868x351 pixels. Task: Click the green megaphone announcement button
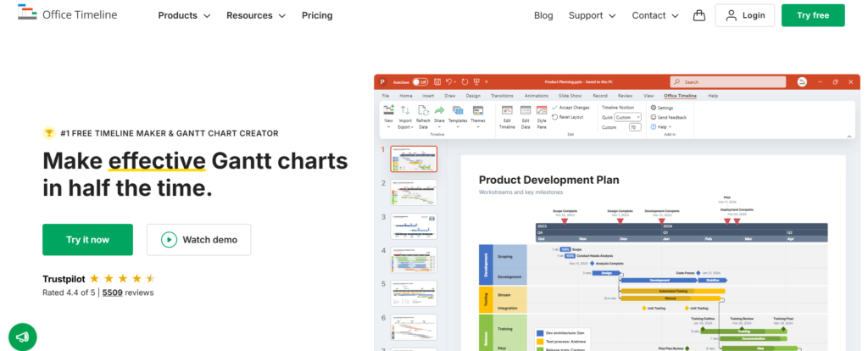tap(23, 337)
